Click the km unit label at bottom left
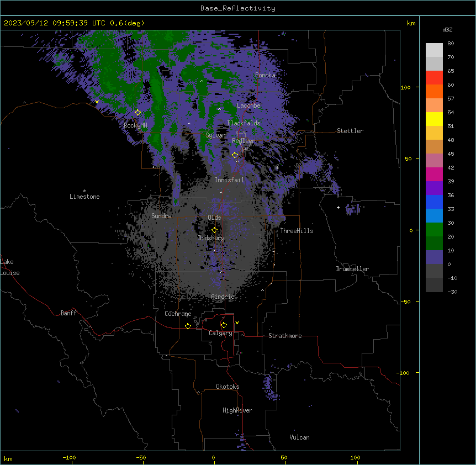The width and height of the screenshot is (476, 465). click(8, 458)
